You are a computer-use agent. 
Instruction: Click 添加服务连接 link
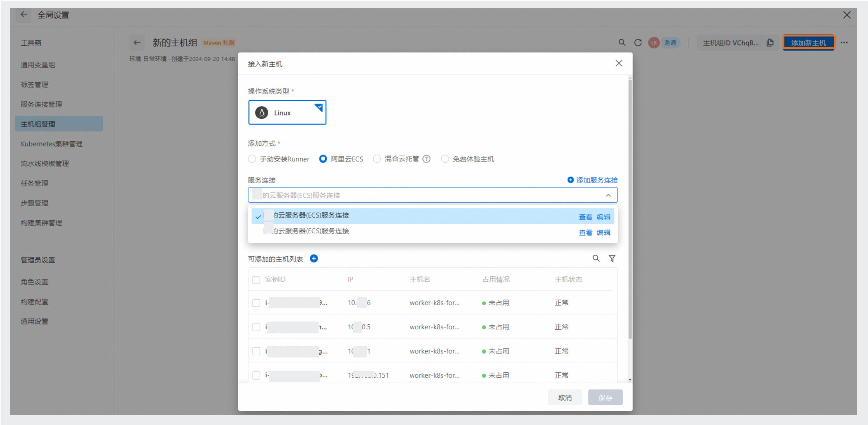pyautogui.click(x=592, y=180)
